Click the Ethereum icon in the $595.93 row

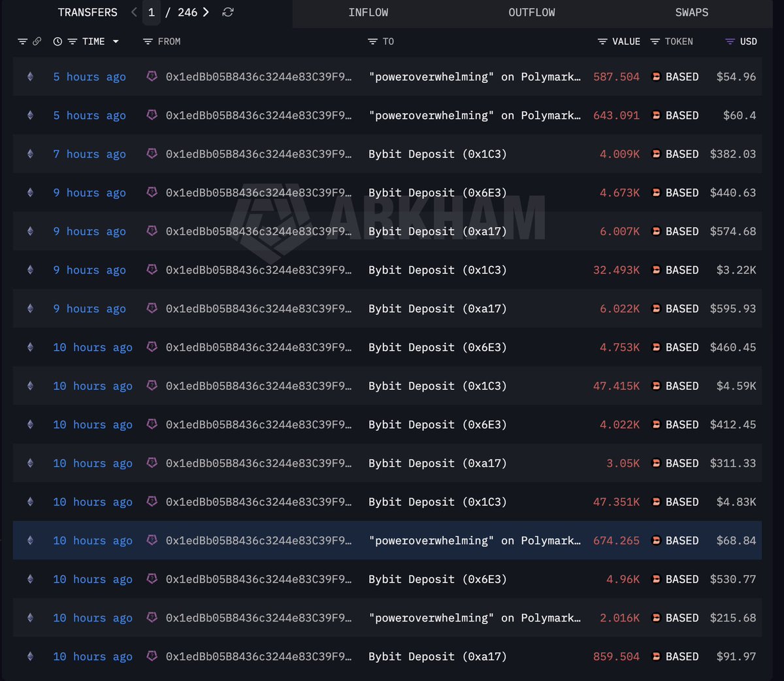coord(30,308)
